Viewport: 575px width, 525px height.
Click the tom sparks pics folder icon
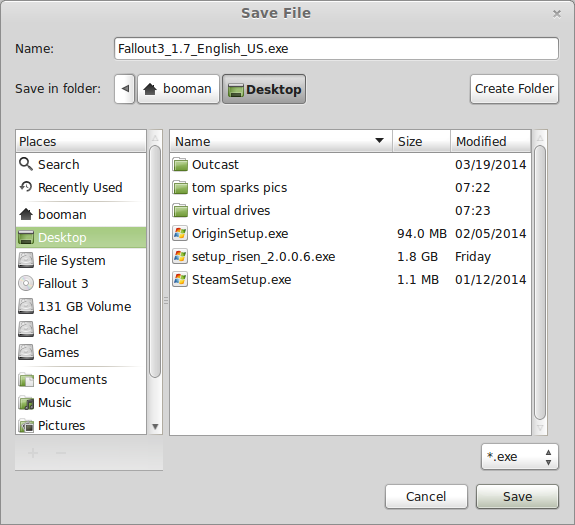pos(180,187)
